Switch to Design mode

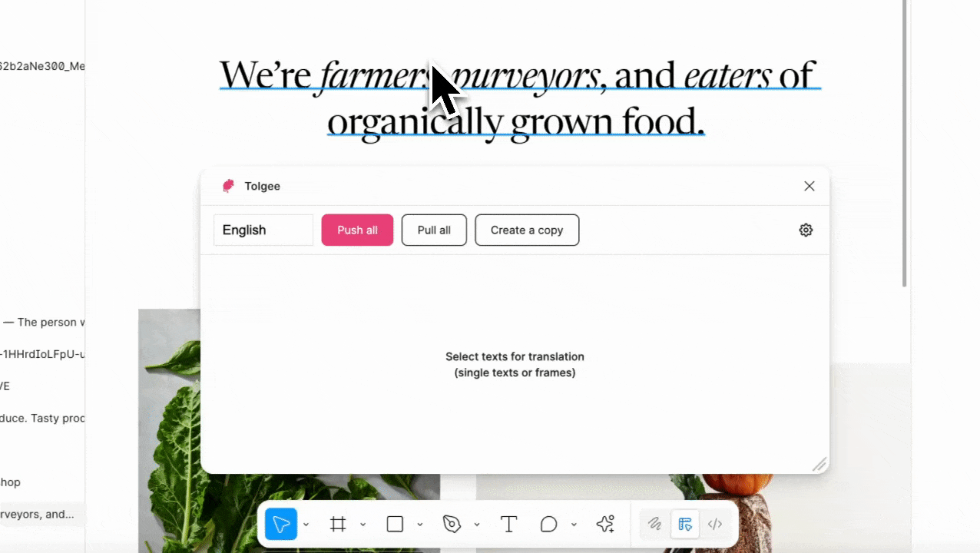(685, 525)
